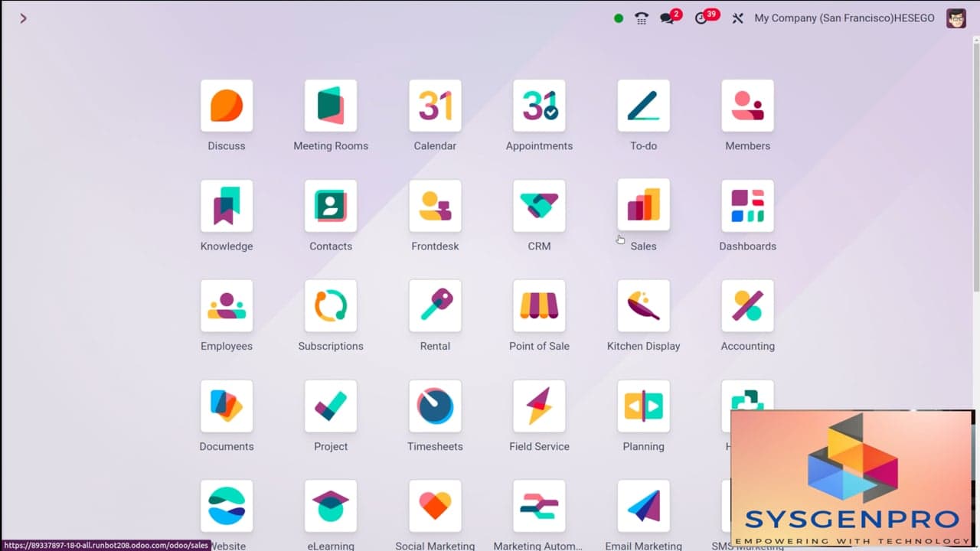Launch the Social Marketing app
The width and height of the screenshot is (980, 551).
tap(435, 507)
